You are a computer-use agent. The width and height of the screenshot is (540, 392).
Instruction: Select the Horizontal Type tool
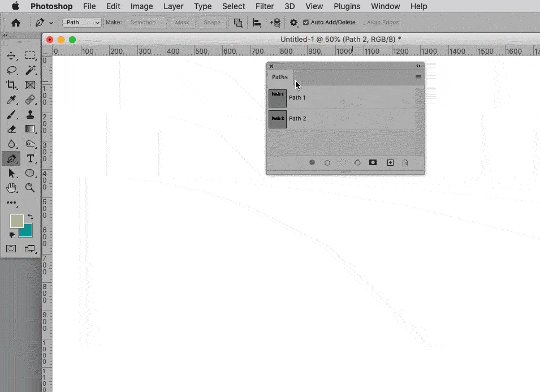30,158
